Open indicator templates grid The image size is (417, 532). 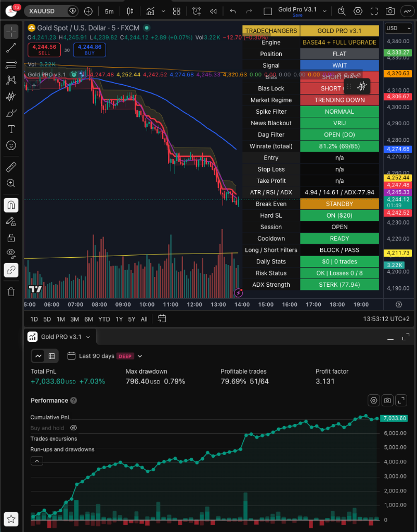(x=177, y=11)
